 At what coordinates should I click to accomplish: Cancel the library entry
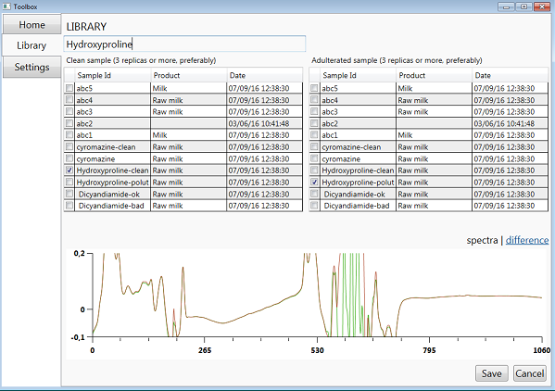[530, 373]
